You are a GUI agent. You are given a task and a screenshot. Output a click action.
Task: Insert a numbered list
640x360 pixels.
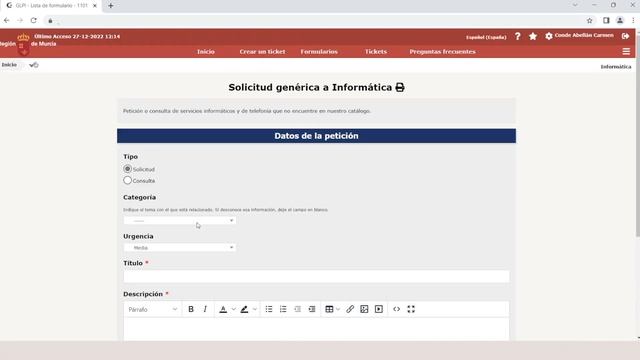[283, 309]
